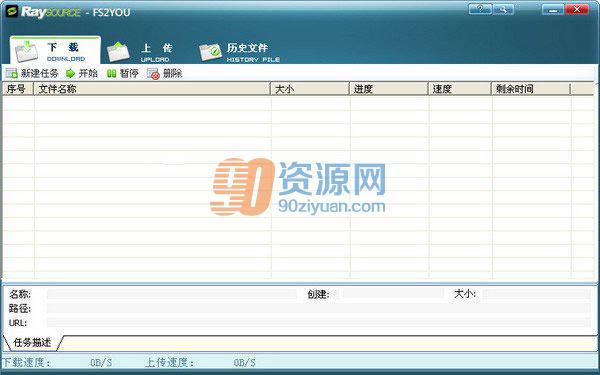Image resolution: width=600 pixels, height=375 pixels.
Task: Click the Name (名称) field in details panel
Action: click(171, 294)
